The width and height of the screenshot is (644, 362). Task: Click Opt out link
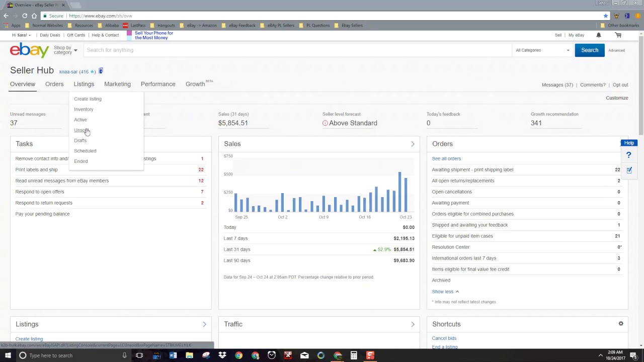coord(620,85)
